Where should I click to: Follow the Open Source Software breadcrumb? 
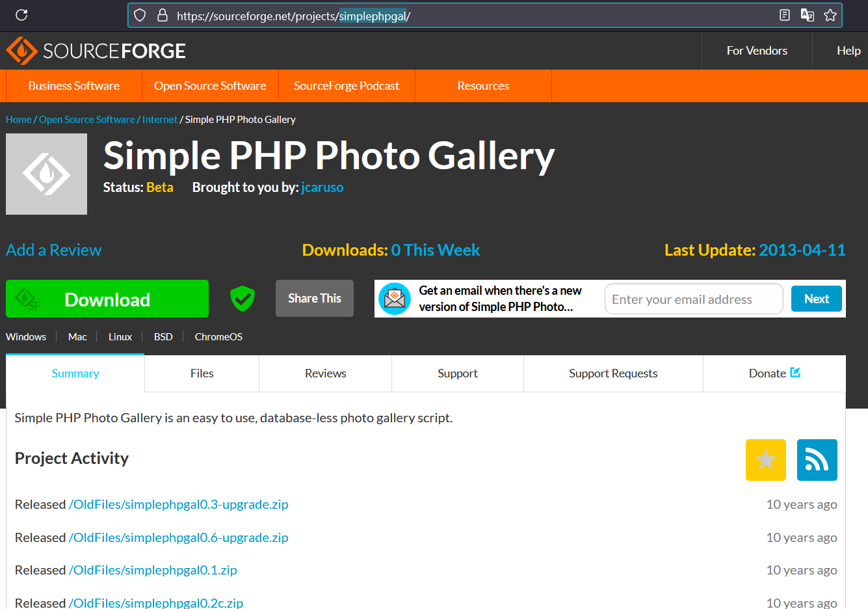(x=87, y=120)
